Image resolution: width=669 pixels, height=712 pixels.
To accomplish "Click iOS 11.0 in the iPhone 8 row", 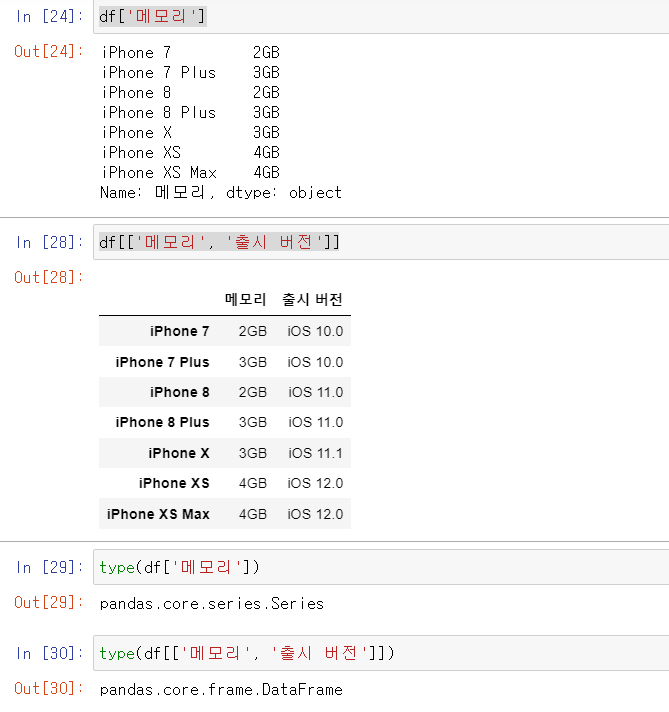I will click(316, 392).
